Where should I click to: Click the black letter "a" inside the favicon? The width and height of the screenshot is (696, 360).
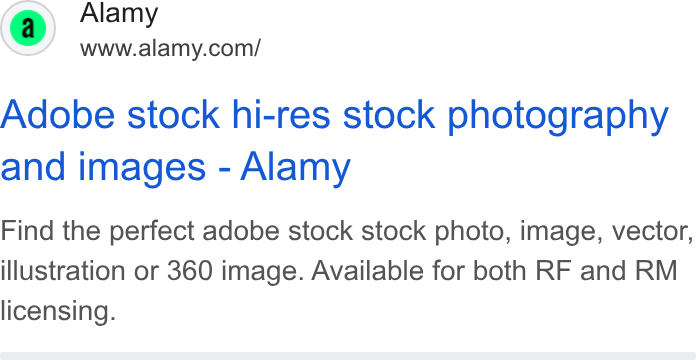tap(28, 28)
